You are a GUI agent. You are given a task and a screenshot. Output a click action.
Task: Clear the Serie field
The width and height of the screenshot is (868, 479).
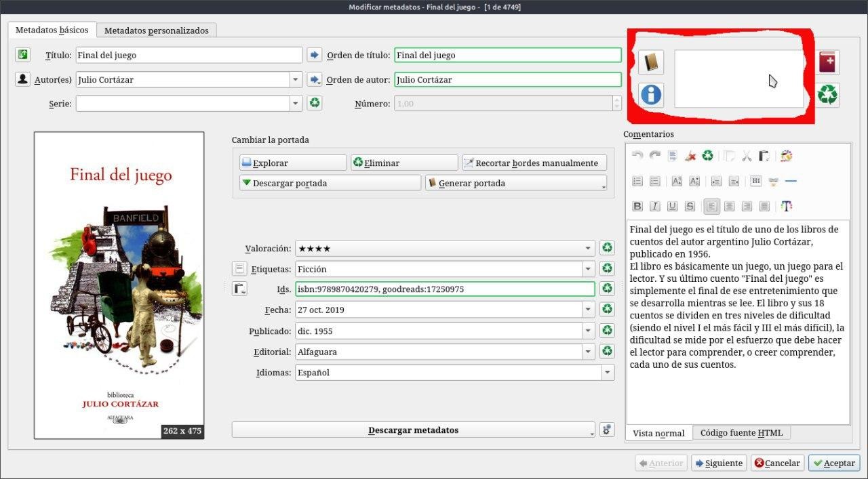[314, 103]
